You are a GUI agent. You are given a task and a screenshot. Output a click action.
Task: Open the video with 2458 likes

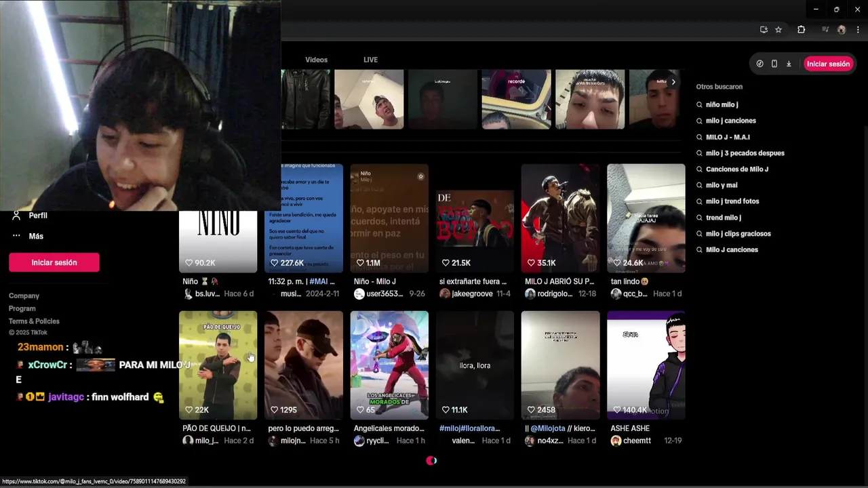(x=560, y=365)
